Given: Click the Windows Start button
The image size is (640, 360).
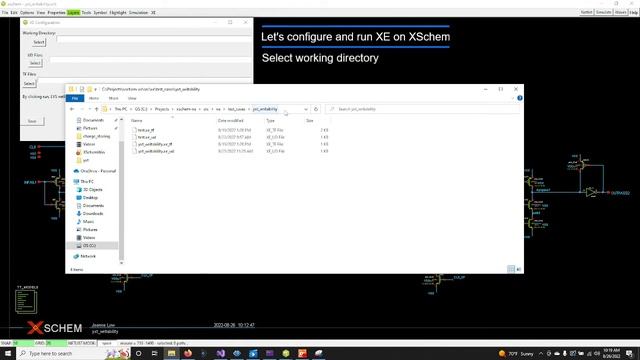Looking at the screenshot, I should click(8, 353).
